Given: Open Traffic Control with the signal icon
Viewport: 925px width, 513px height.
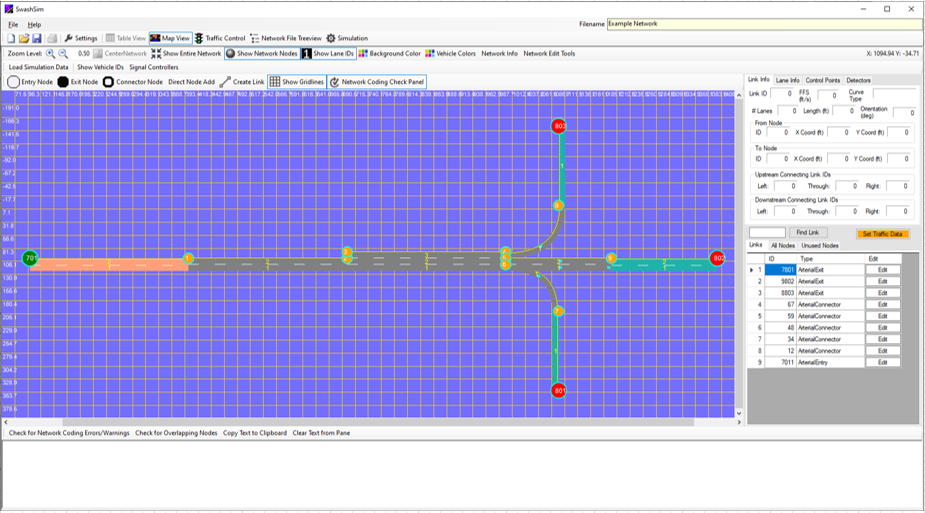Looking at the screenshot, I should pos(220,38).
